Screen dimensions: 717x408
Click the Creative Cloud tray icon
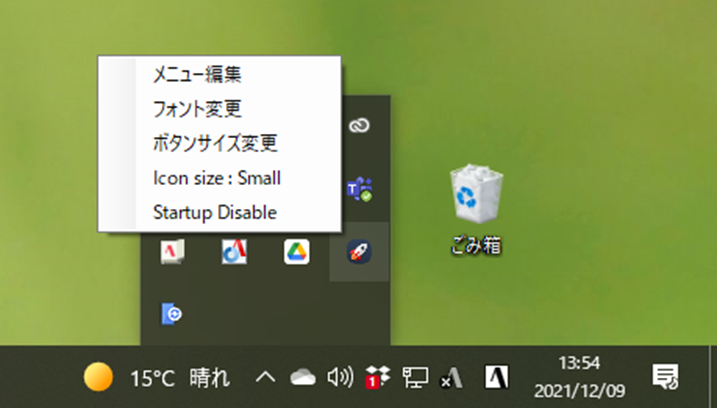(x=359, y=126)
